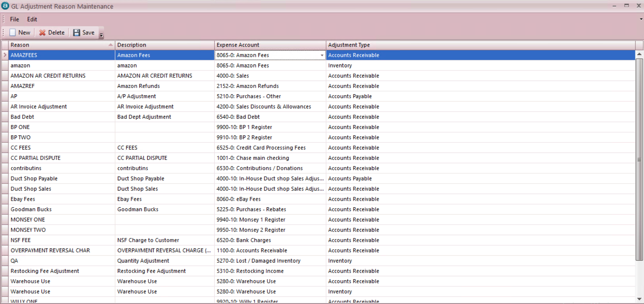Sort by Adjustment Type column header
Image resolution: width=644 pixels, height=304 pixels.
click(x=349, y=45)
